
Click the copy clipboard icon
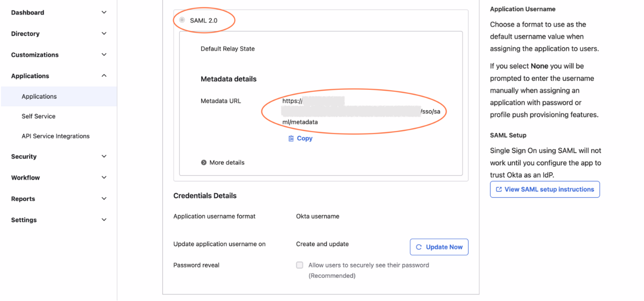(x=291, y=138)
